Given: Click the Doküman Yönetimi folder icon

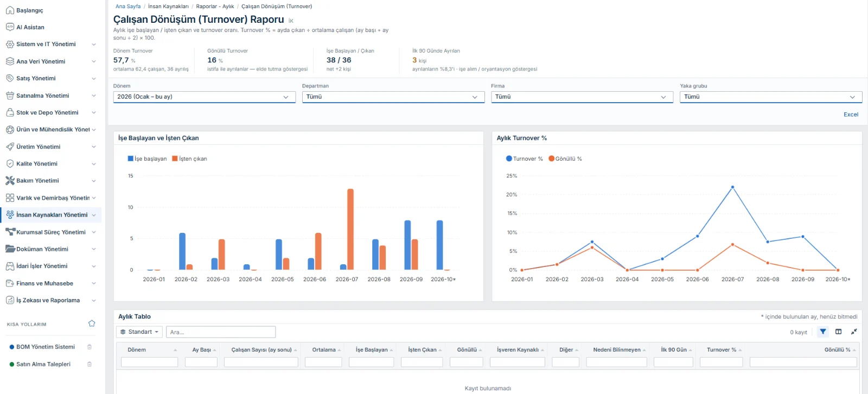Looking at the screenshot, I should coord(10,249).
